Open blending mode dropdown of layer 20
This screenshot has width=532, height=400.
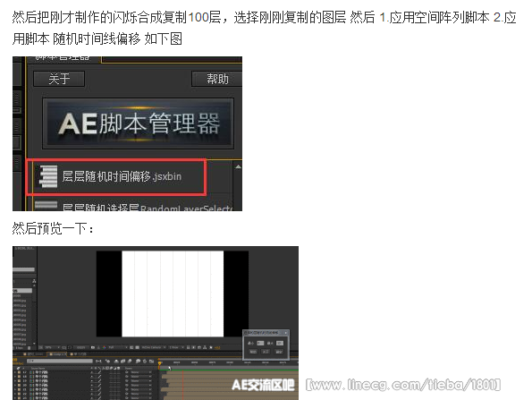click(140, 385)
